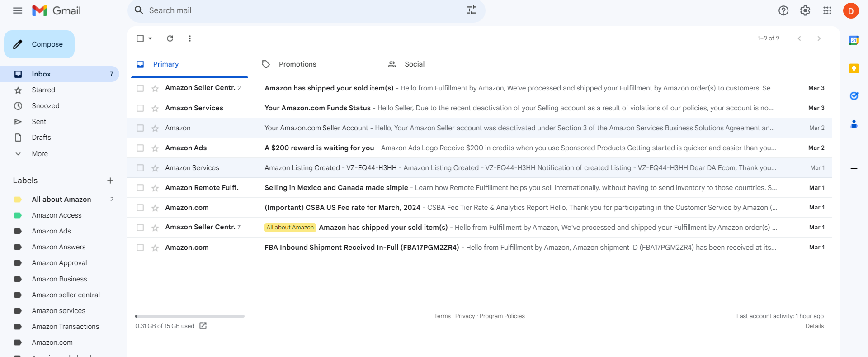
Task: Create new label plus icon
Action: click(110, 181)
